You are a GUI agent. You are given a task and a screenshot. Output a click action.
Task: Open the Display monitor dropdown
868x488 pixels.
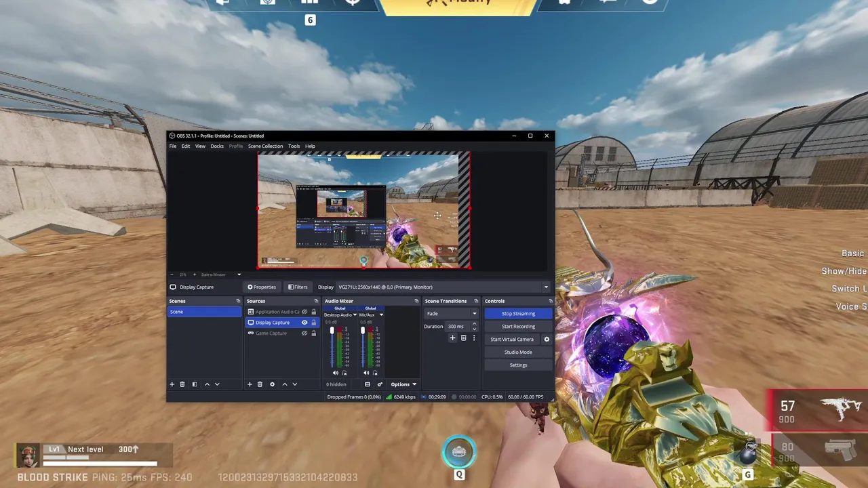click(x=443, y=287)
